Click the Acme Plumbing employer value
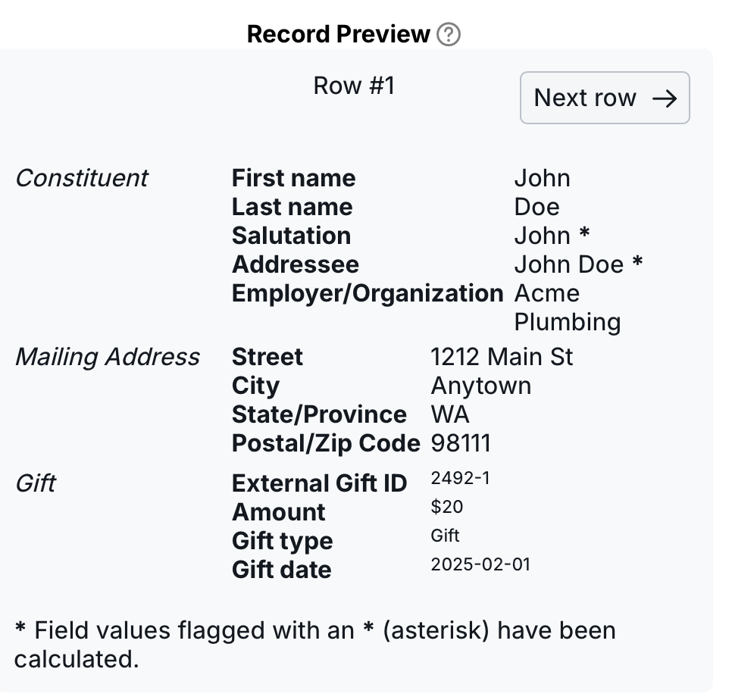Image resolution: width=732 pixels, height=700 pixels. (567, 308)
